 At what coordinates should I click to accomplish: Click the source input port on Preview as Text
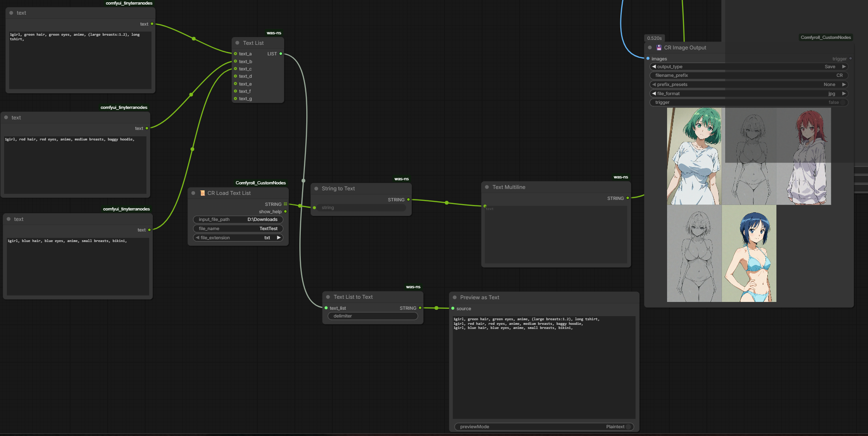pos(453,308)
